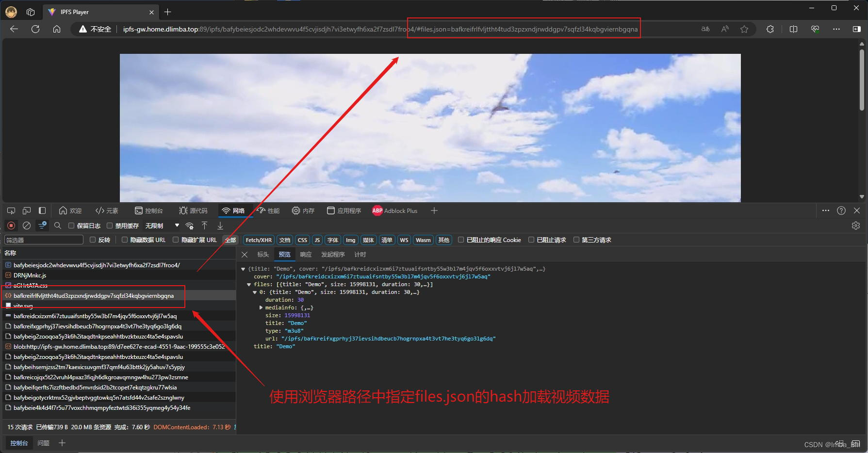Toggle 隐藏扩展 URL checkbox
Image resolution: width=868 pixels, height=453 pixels.
click(176, 240)
